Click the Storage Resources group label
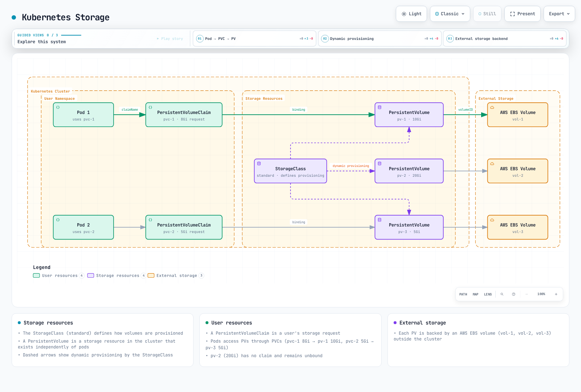Screen dimensions: 581x392 [x=264, y=99]
